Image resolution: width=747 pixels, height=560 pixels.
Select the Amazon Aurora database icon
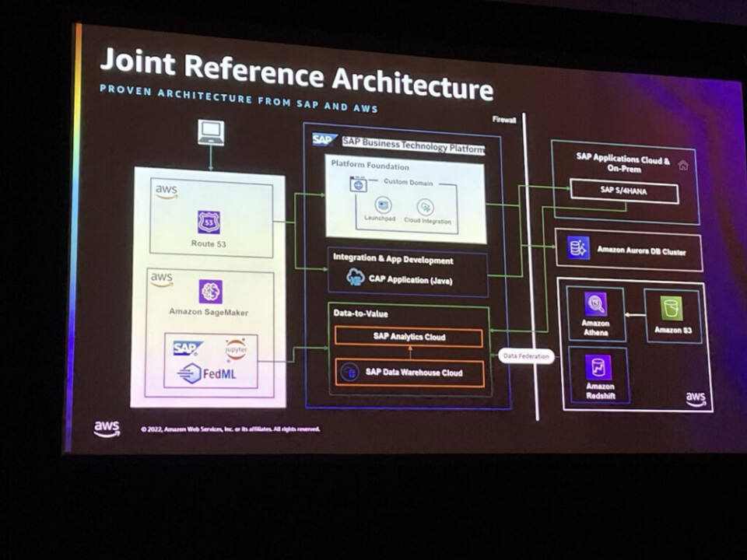579,248
